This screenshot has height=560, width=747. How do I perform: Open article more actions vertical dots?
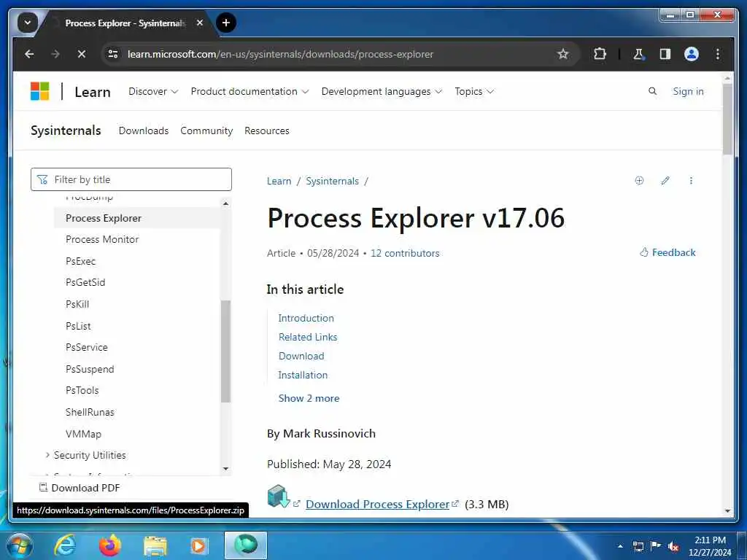click(691, 181)
